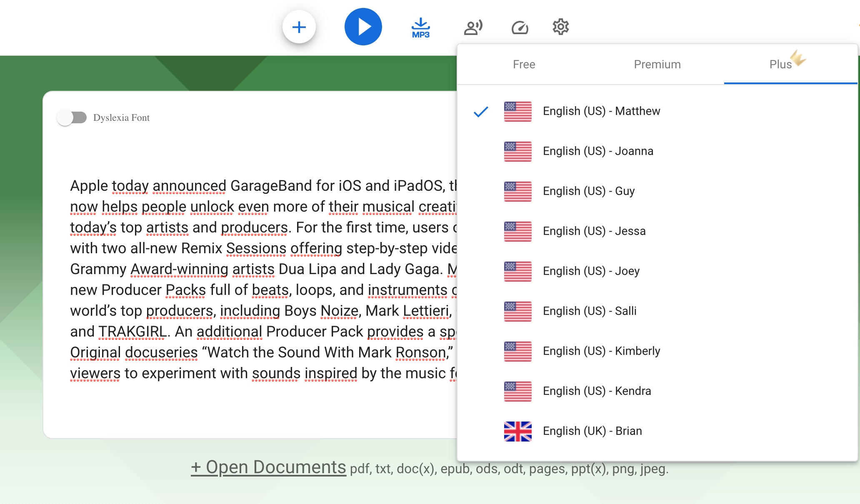
Task: Open the voice selection icon
Action: 473,27
